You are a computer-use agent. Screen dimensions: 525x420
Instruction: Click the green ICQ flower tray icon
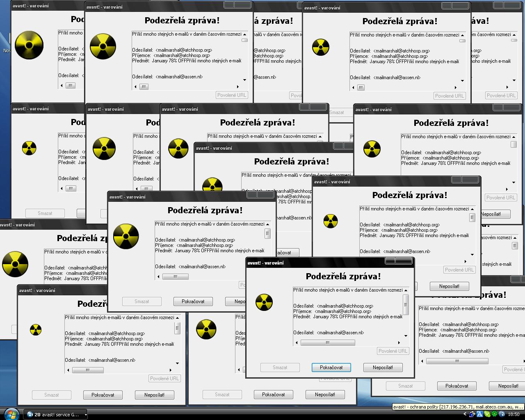pos(493,415)
